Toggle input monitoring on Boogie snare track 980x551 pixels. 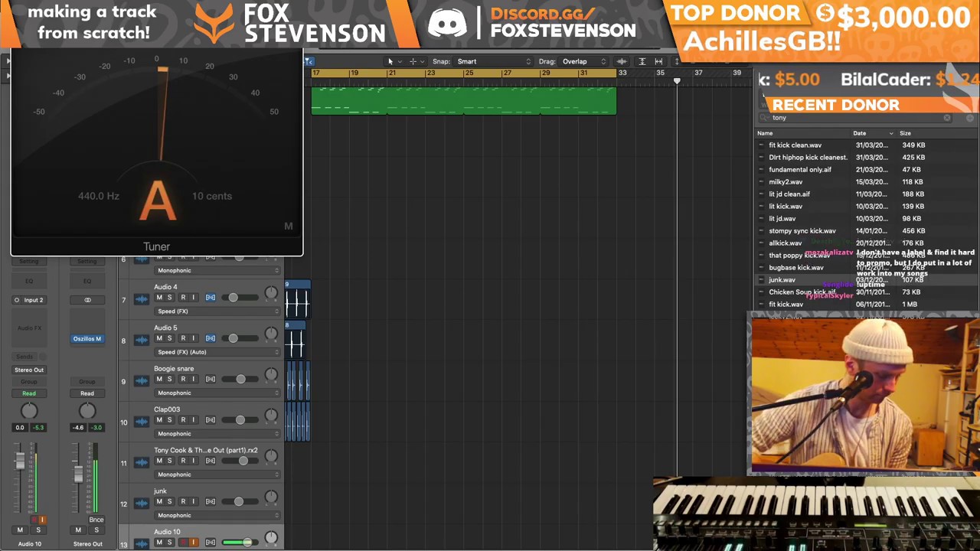pyautogui.click(x=193, y=379)
